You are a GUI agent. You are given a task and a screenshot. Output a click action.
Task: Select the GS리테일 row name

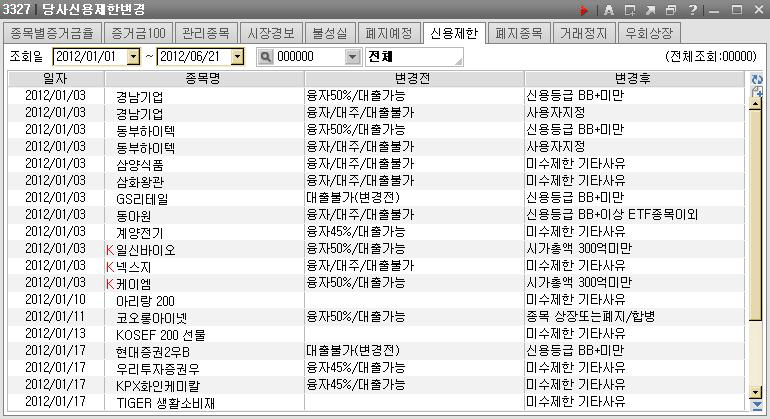(x=142, y=199)
